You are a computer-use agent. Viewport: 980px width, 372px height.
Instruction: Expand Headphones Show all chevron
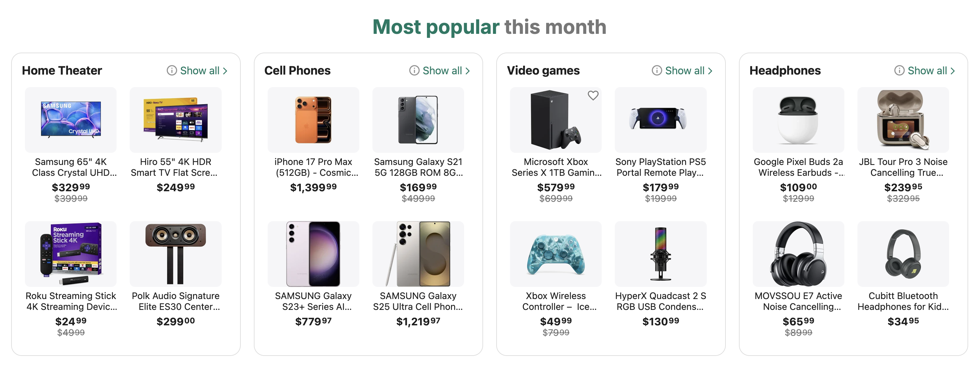tap(953, 71)
